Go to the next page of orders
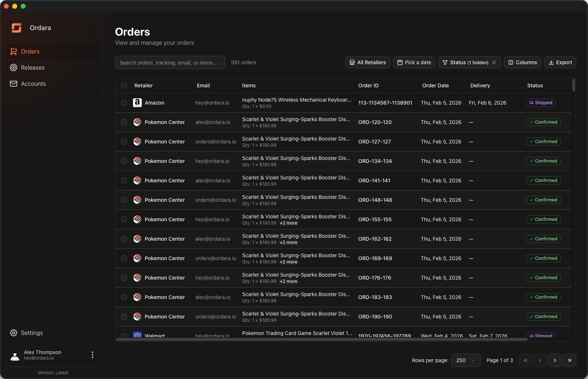The image size is (588, 379). [x=555, y=360]
